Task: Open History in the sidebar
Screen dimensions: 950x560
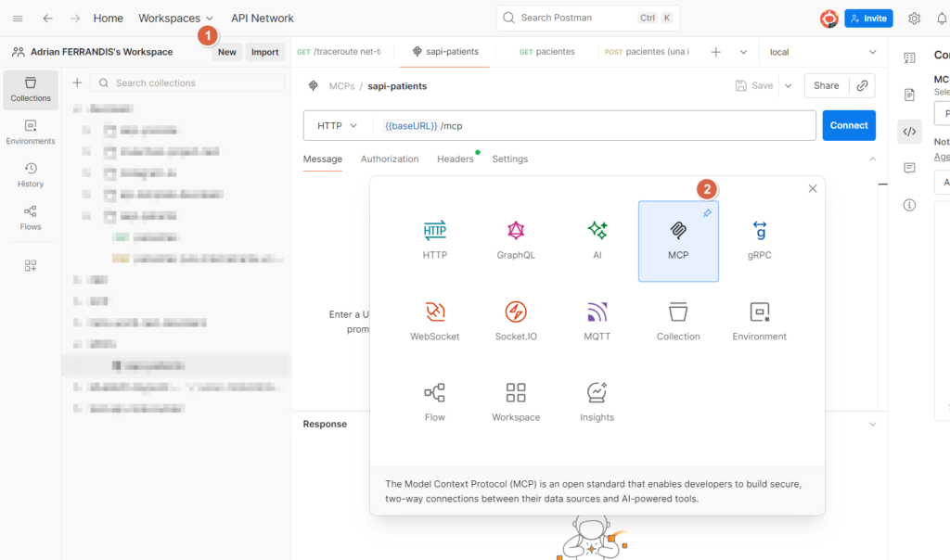Action: 31,175
